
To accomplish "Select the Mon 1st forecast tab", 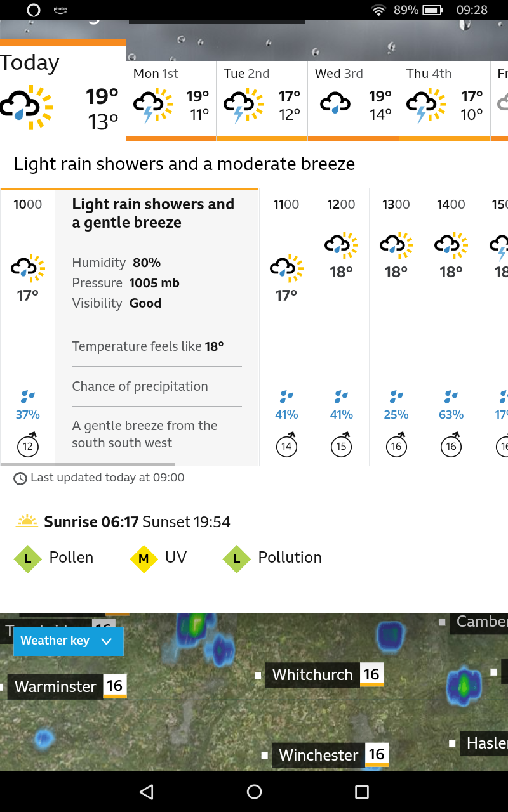I will [x=171, y=100].
